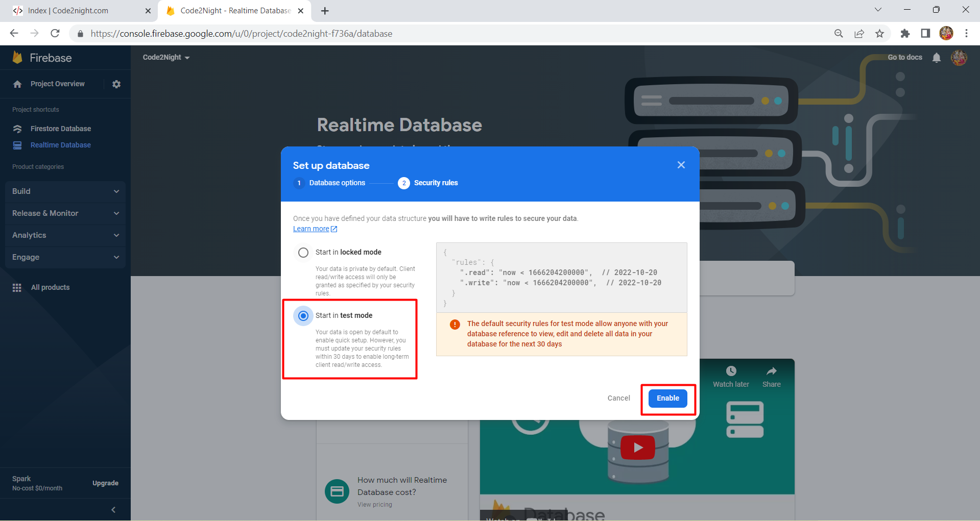The image size is (980, 521).
Task: Open project settings gear icon
Action: 116,84
